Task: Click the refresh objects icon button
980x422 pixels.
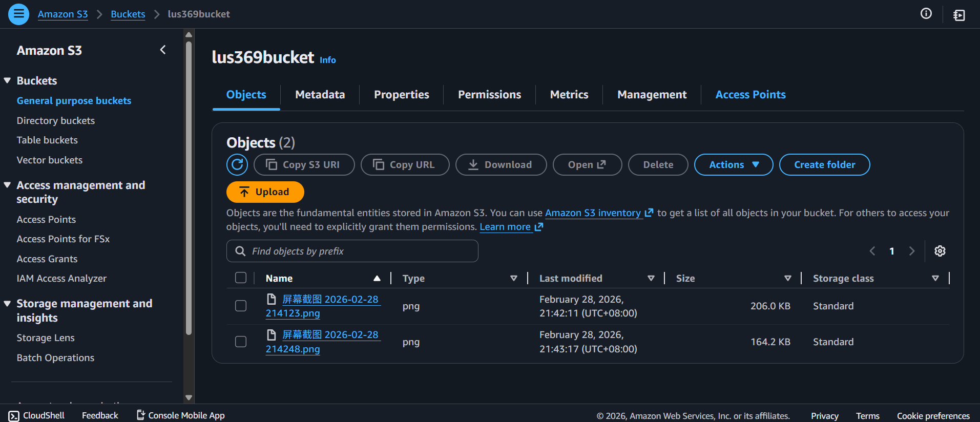Action: (x=237, y=164)
